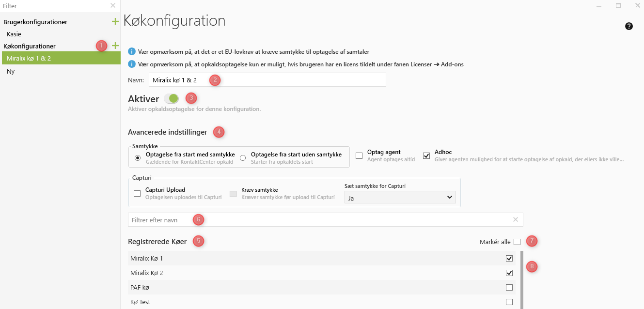This screenshot has height=309, width=644.
Task: Click the EU-lovkrav info icon
Action: tap(131, 51)
